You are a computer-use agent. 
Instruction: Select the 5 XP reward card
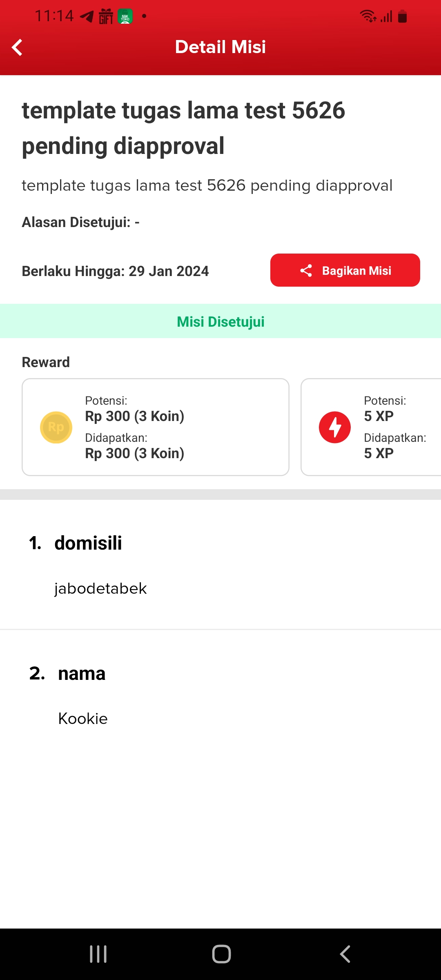click(x=371, y=427)
